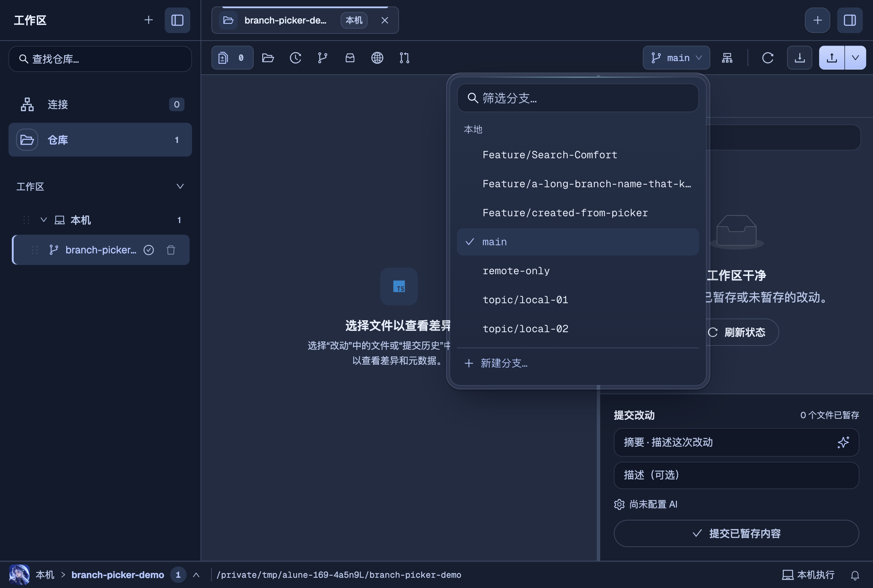Select branch topic/local-01
Image resolution: width=873 pixels, height=588 pixels.
(x=578, y=300)
